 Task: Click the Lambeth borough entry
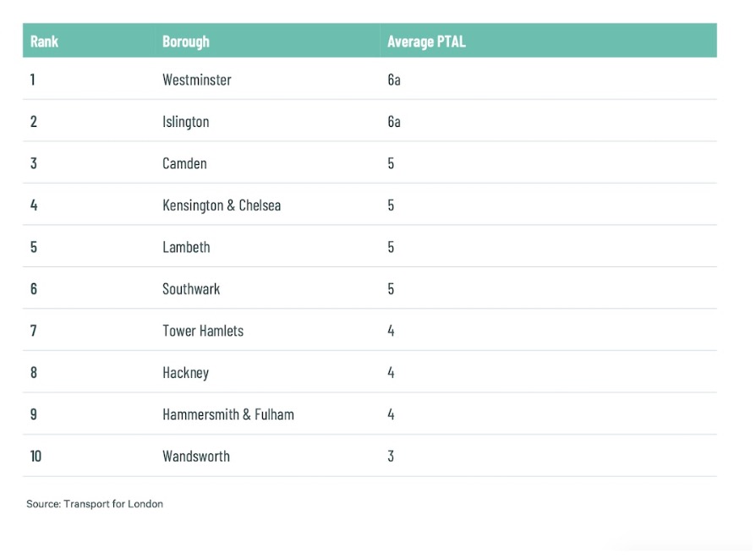tap(186, 248)
